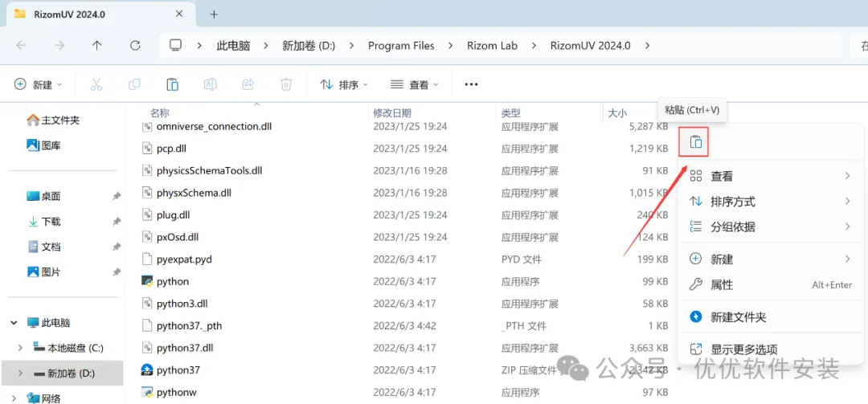Refresh the current folder view
This screenshot has width=868, height=404.
(x=135, y=46)
